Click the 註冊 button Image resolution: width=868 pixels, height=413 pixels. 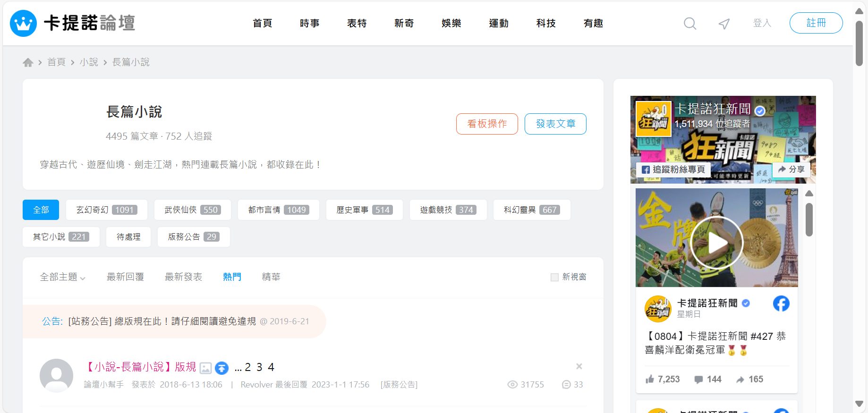816,23
